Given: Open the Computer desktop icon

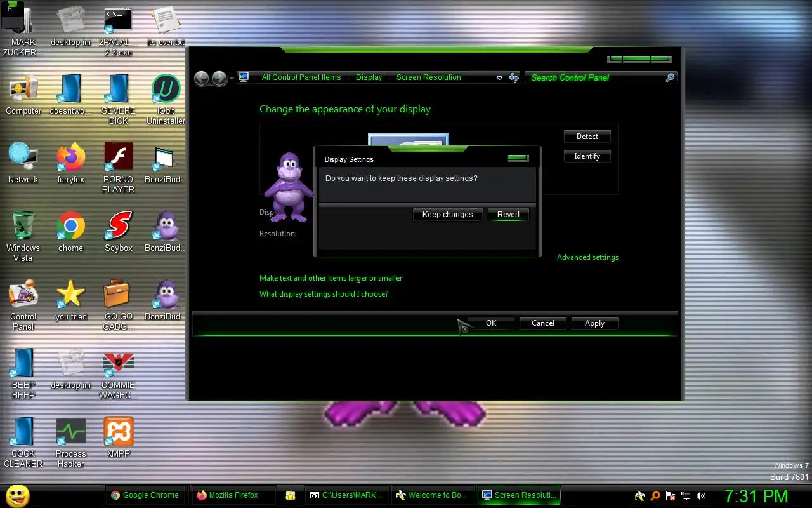Looking at the screenshot, I should coord(23,95).
